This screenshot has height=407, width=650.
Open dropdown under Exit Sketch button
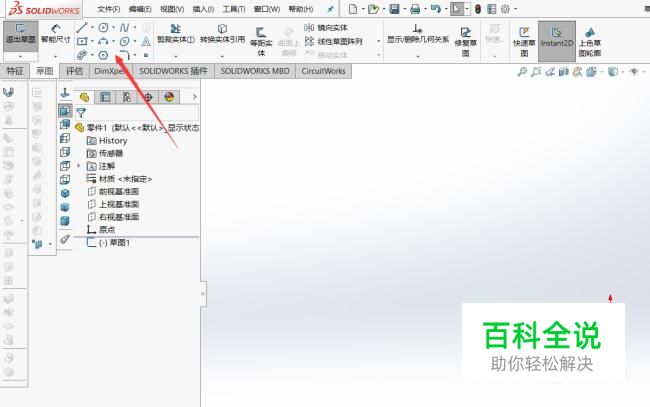point(20,56)
